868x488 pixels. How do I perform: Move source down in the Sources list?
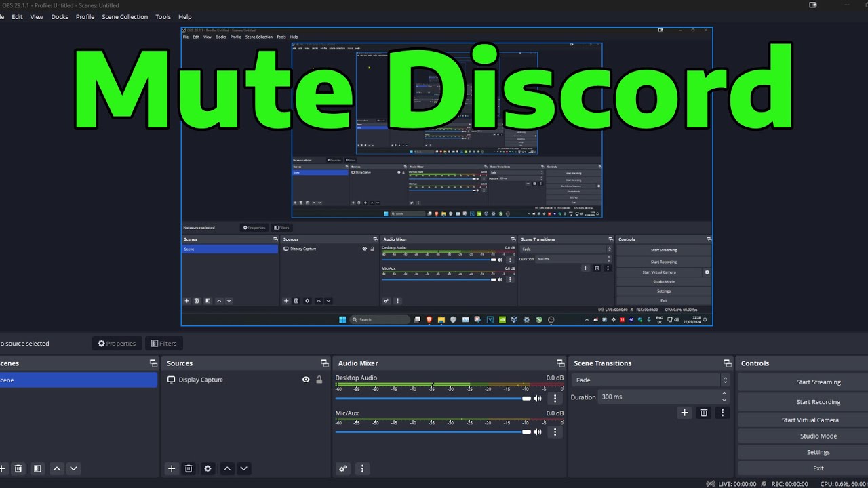pyautogui.click(x=244, y=468)
